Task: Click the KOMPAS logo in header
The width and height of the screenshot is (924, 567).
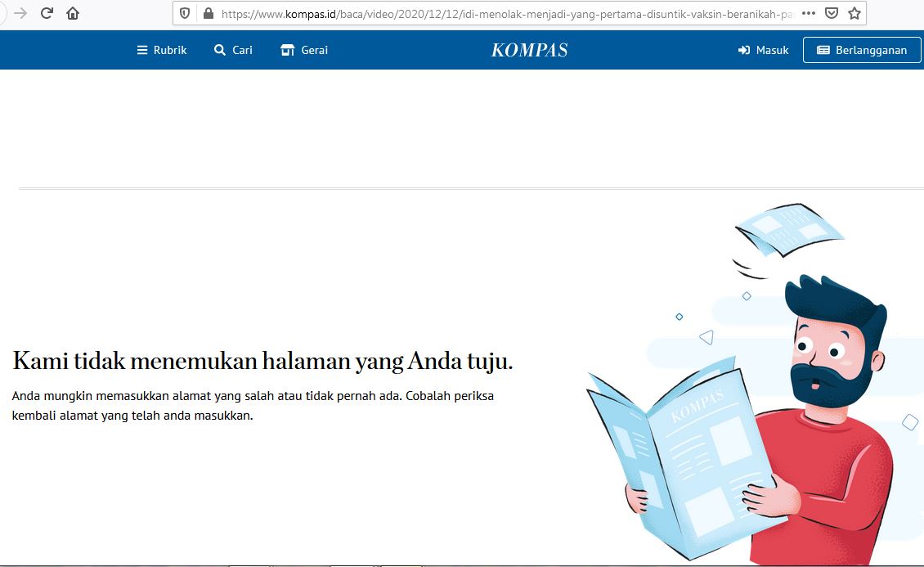Action: (529, 50)
